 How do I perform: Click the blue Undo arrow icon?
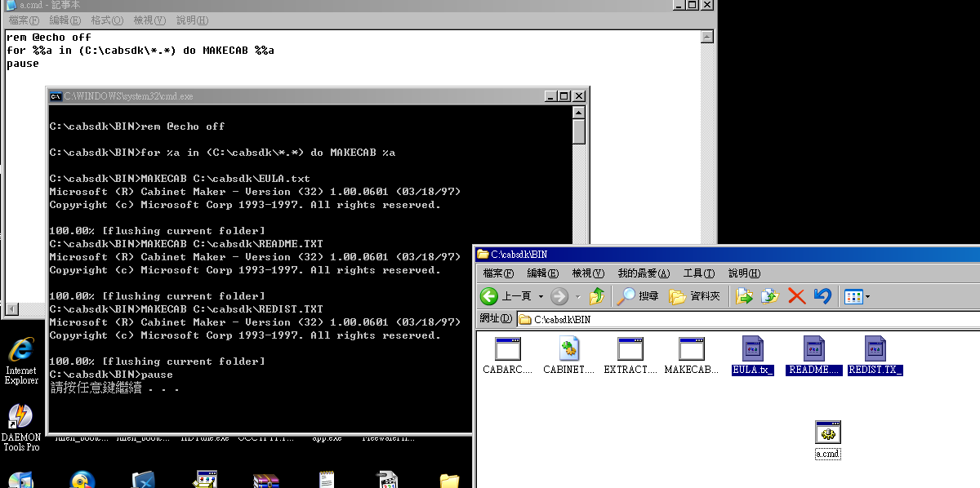(x=822, y=296)
